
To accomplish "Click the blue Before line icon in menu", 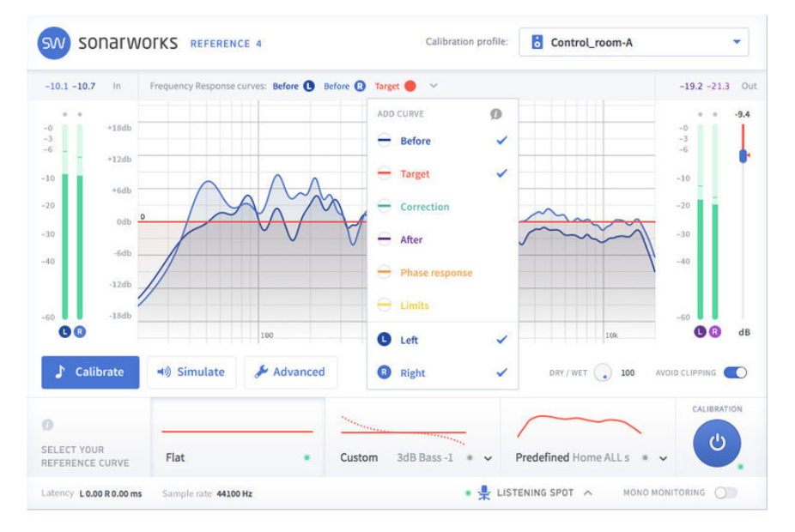I will 385,141.
